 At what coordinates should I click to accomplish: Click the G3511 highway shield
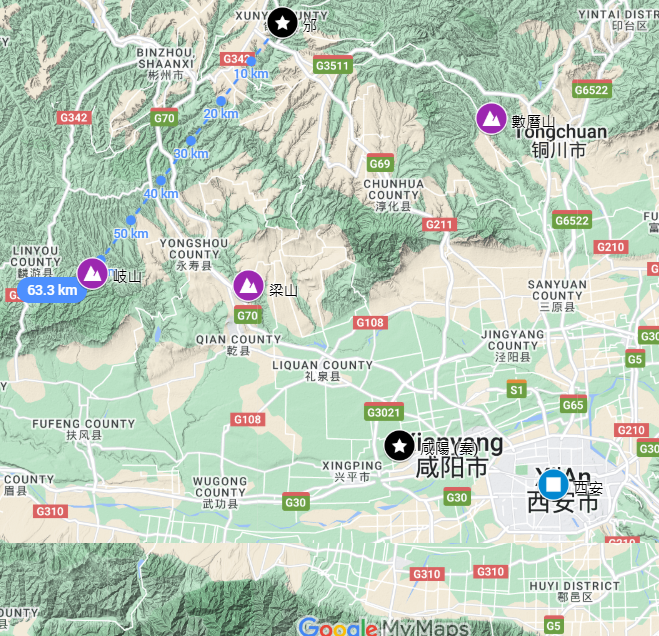pyautogui.click(x=332, y=65)
